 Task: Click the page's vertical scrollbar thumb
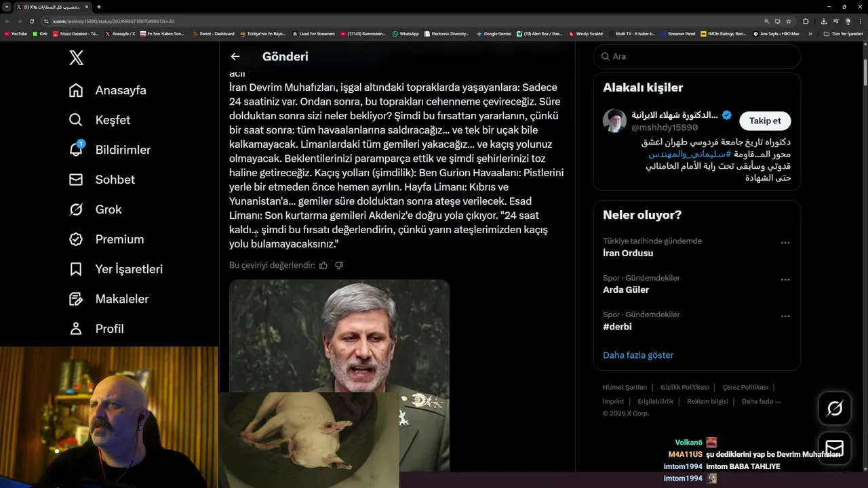pyautogui.click(x=865, y=72)
